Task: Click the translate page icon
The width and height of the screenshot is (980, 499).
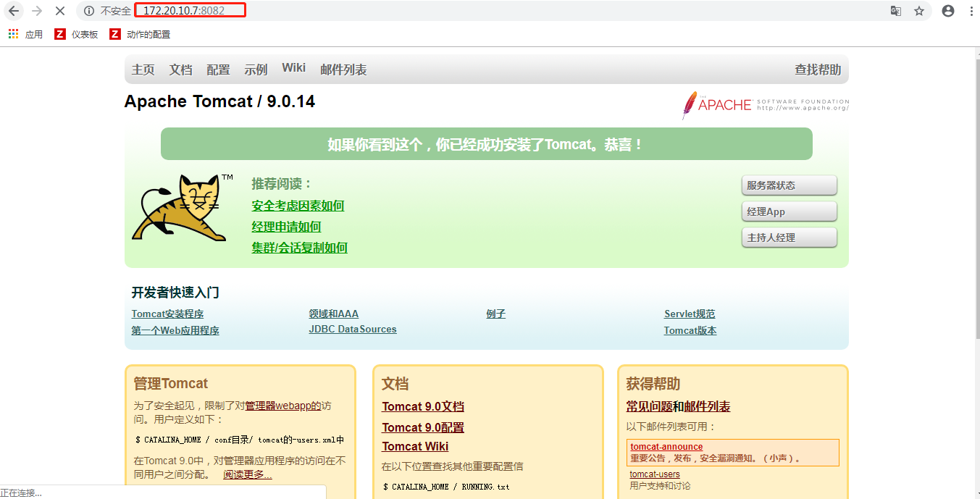Action: pyautogui.click(x=896, y=11)
